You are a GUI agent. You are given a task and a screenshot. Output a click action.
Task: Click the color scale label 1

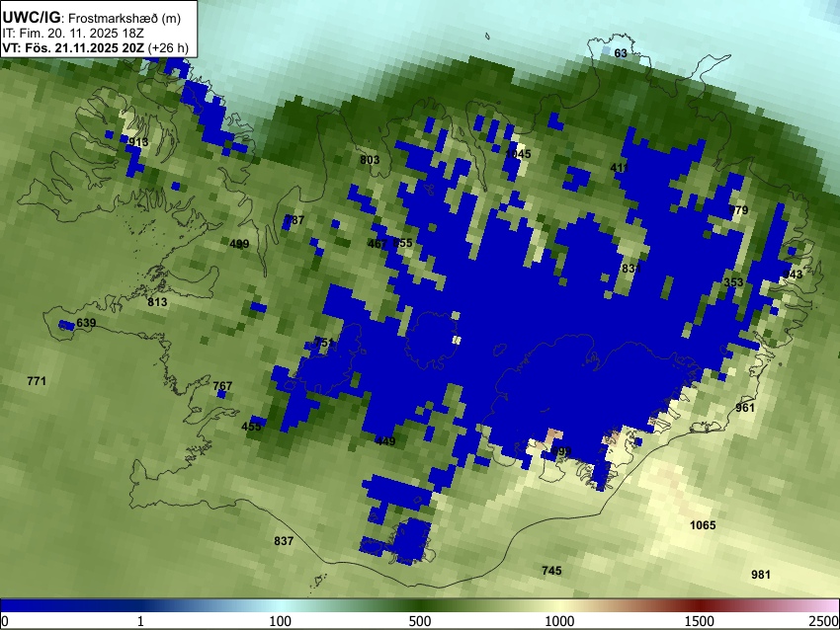pos(140,621)
